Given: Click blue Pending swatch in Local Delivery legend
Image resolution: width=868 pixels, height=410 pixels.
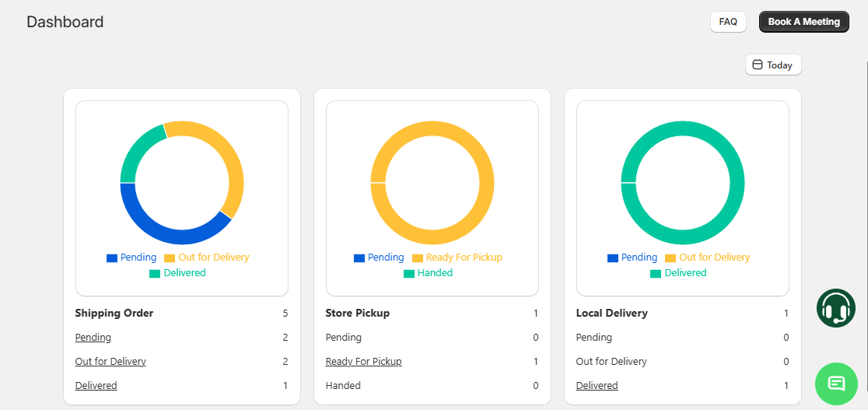Looking at the screenshot, I should point(613,258).
